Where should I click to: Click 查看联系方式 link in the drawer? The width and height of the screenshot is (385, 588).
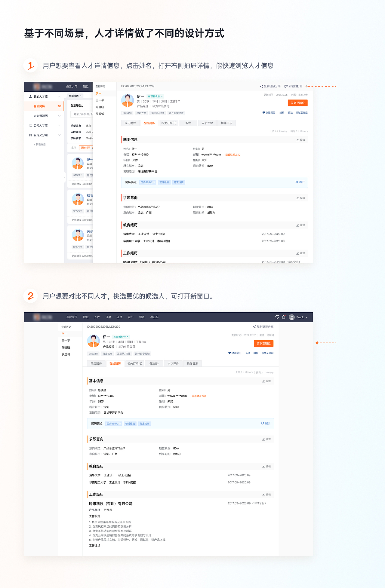[233, 155]
